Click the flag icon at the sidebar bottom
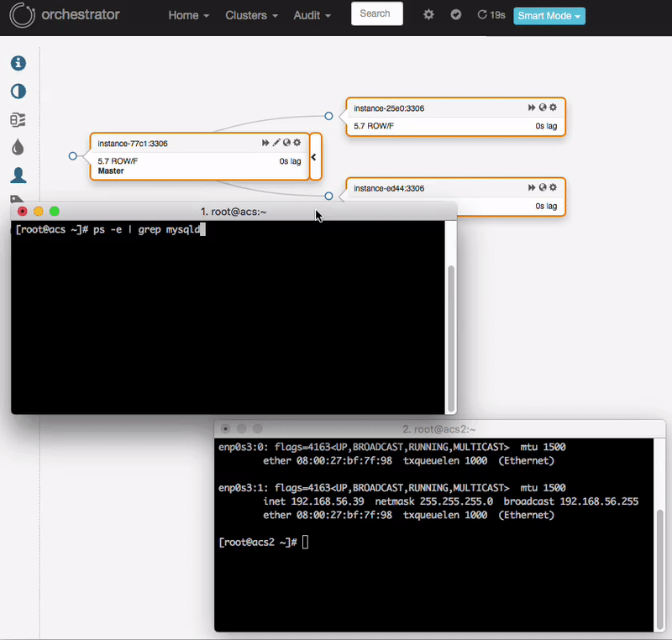 point(18,200)
